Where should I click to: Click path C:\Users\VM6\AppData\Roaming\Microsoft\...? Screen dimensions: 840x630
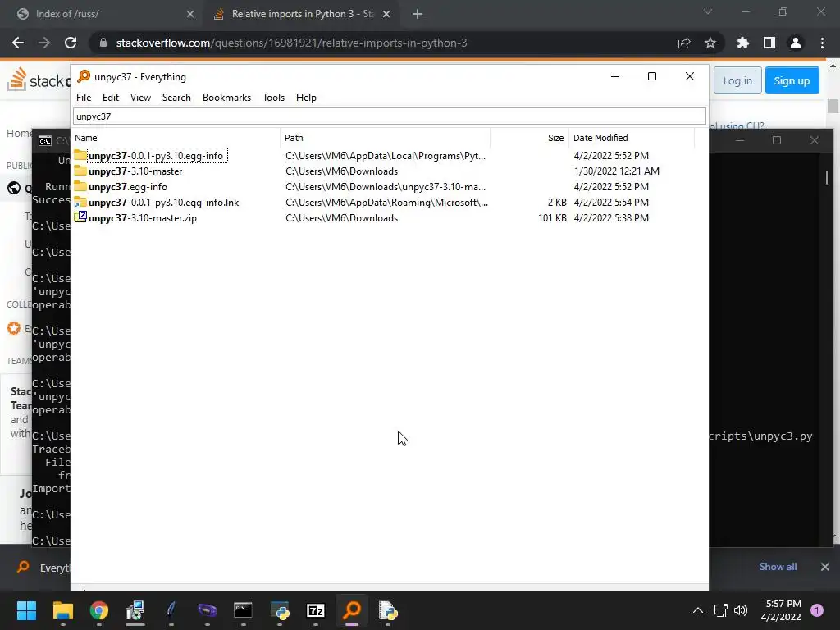pyautogui.click(x=387, y=203)
